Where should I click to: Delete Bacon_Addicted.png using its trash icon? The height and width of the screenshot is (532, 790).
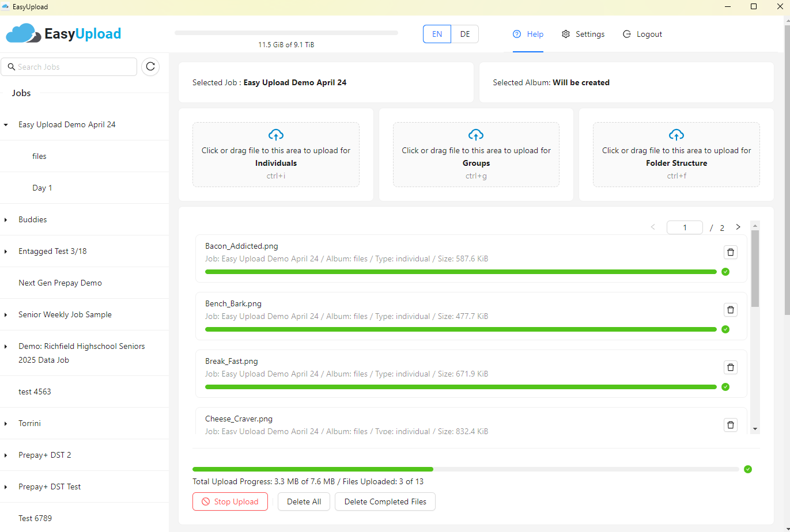point(731,252)
